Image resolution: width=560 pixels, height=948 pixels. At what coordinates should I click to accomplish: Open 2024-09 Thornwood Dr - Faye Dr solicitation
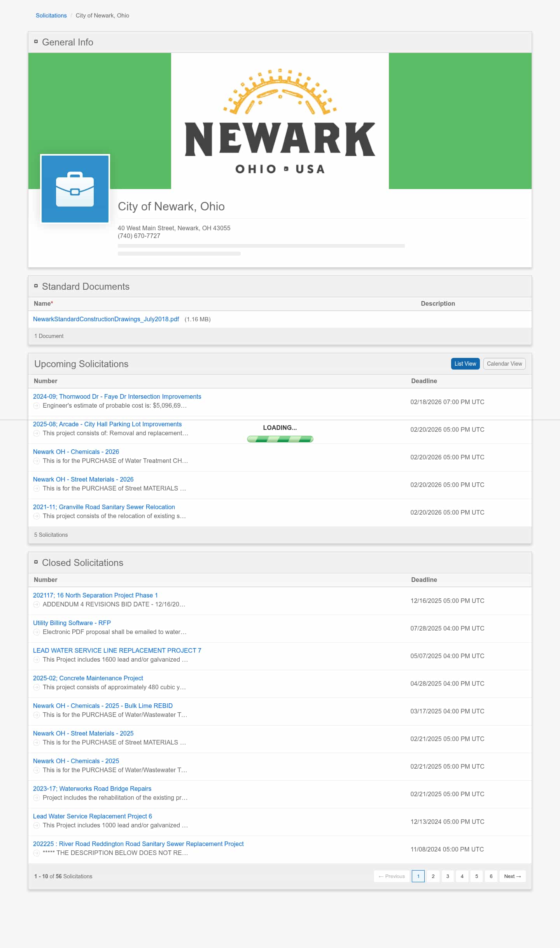[x=117, y=396]
